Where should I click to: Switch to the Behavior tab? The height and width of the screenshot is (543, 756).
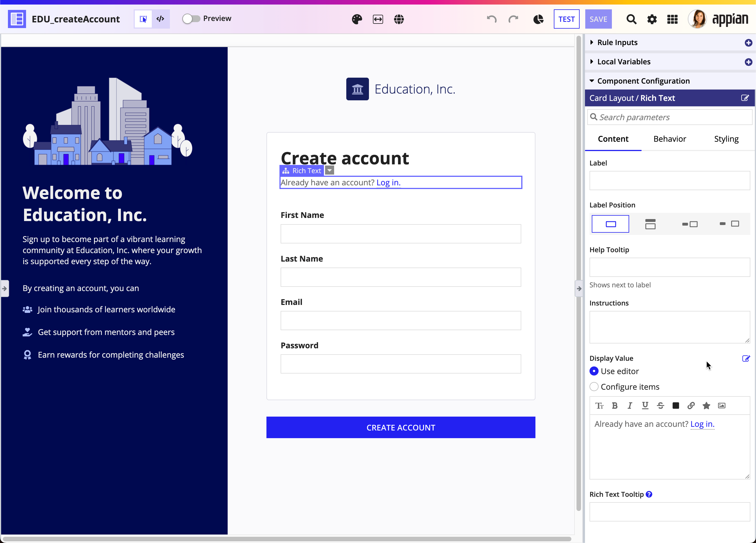click(669, 139)
